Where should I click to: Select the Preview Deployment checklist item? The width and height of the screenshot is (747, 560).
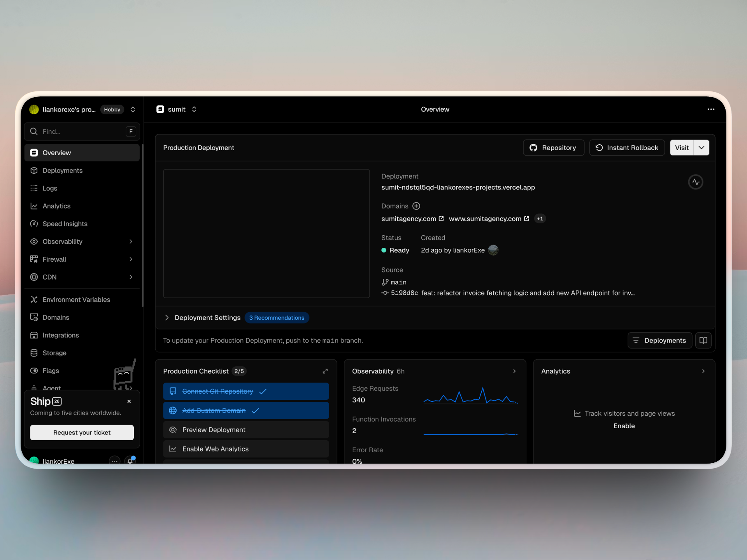pos(246,430)
